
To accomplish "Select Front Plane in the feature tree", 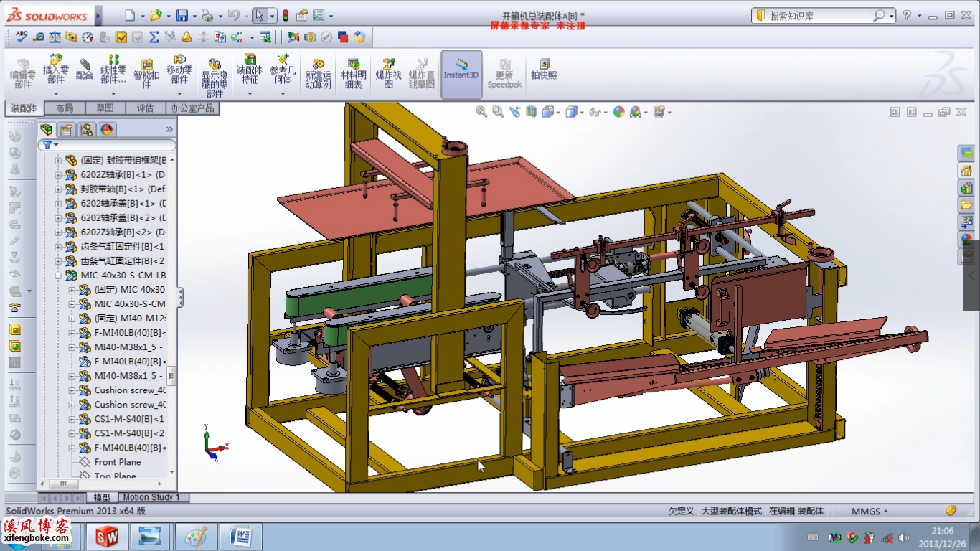I will coord(118,462).
